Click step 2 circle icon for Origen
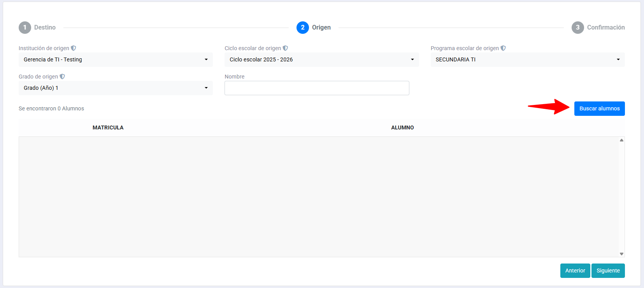This screenshot has height=288, width=644. click(303, 28)
